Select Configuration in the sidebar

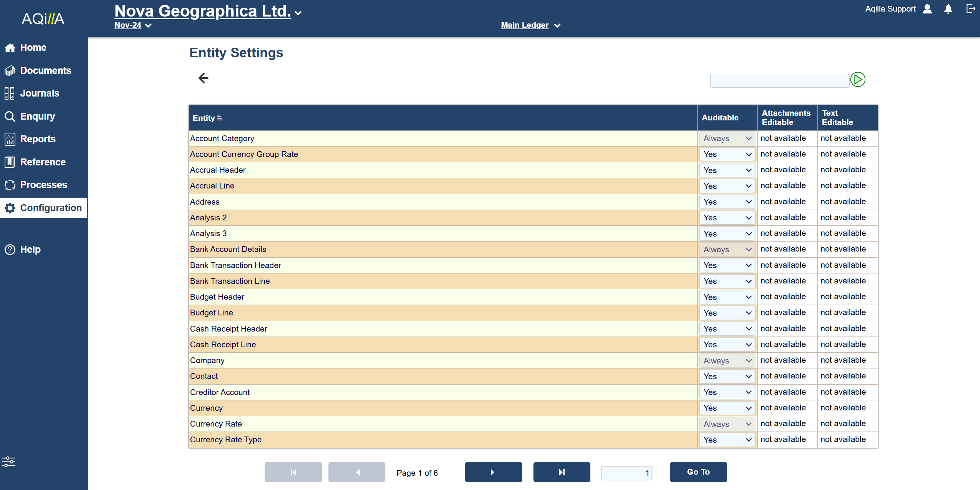tap(51, 208)
